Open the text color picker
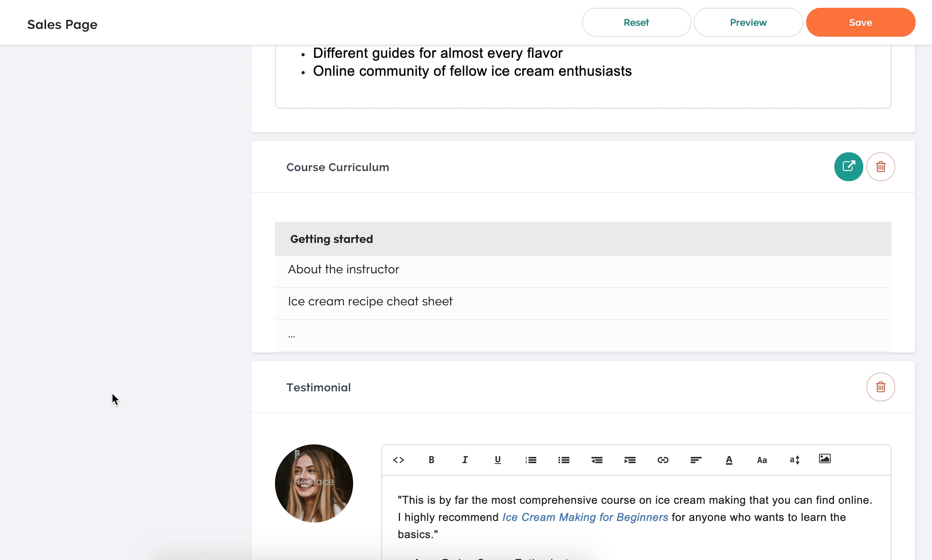 729,460
